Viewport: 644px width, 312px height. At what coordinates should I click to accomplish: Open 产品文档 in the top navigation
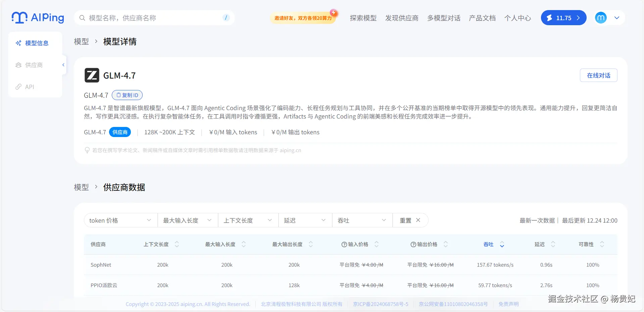click(x=482, y=18)
